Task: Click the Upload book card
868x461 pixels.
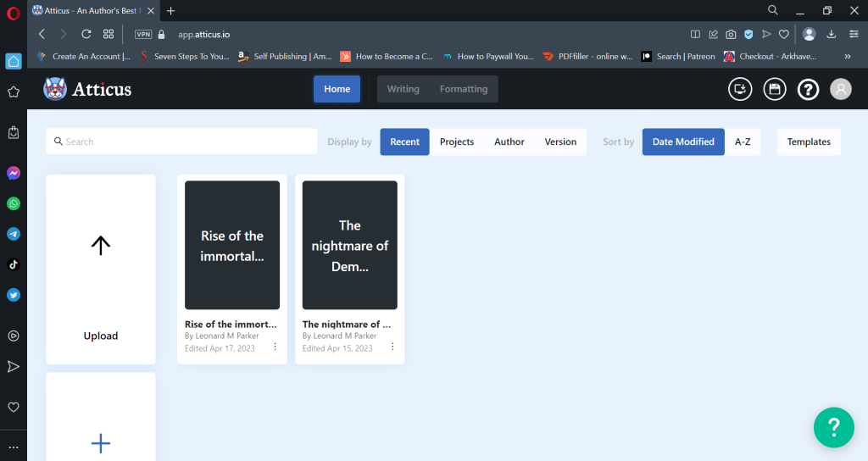Action: coord(101,269)
